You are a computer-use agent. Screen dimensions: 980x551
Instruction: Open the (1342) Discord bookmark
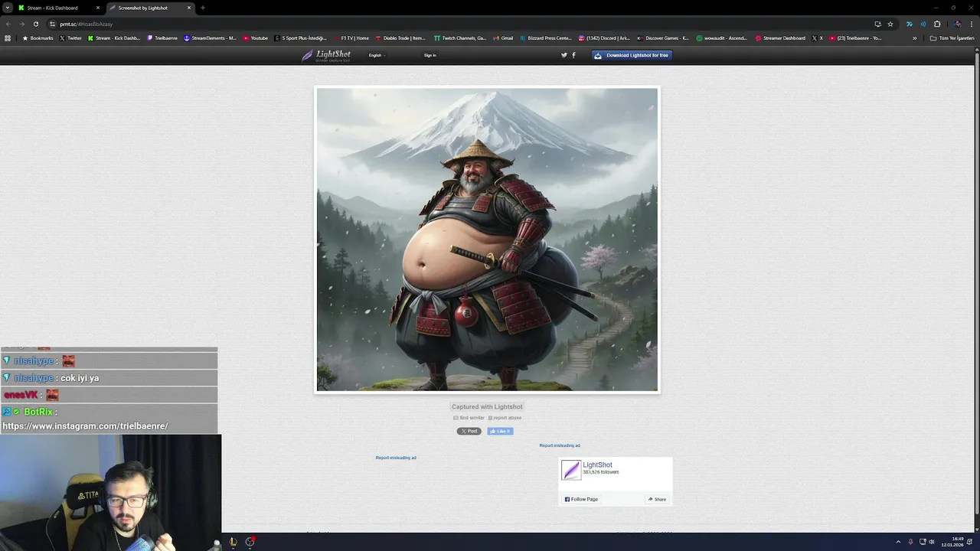pos(604,37)
